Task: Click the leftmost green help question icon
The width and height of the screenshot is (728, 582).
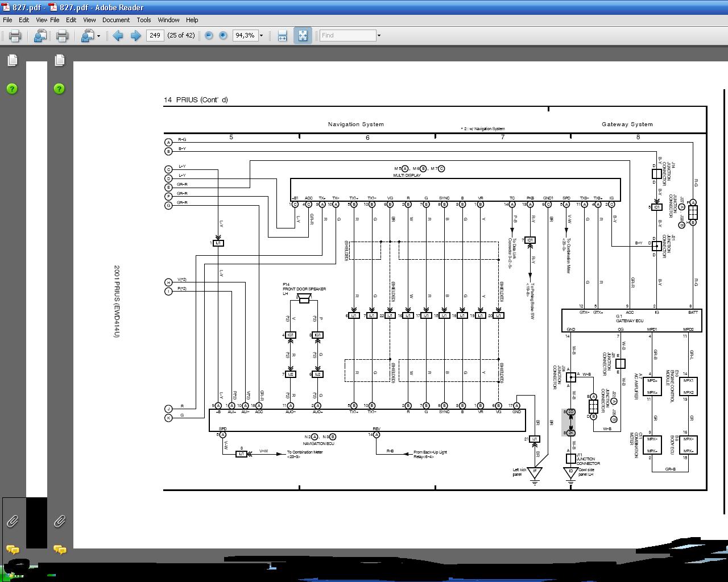Action: (12, 89)
